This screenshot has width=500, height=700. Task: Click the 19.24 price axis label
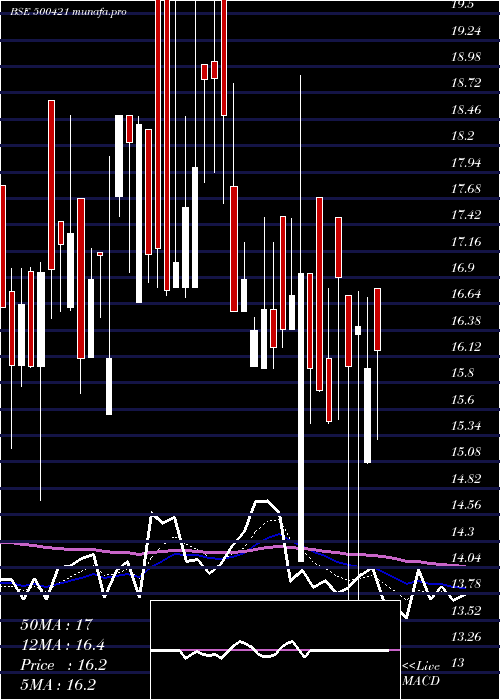[466, 31]
